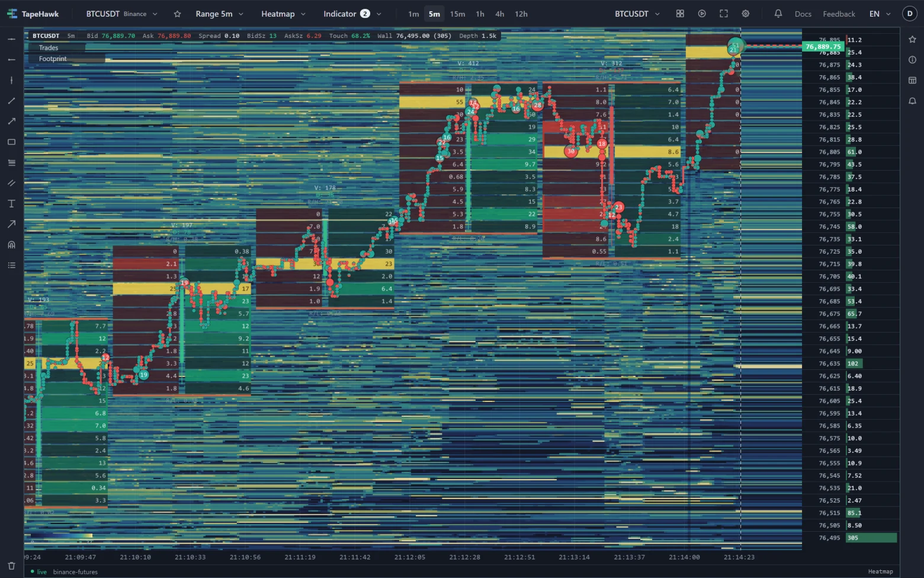Open alerts bell in right sidebar

pyautogui.click(x=912, y=101)
